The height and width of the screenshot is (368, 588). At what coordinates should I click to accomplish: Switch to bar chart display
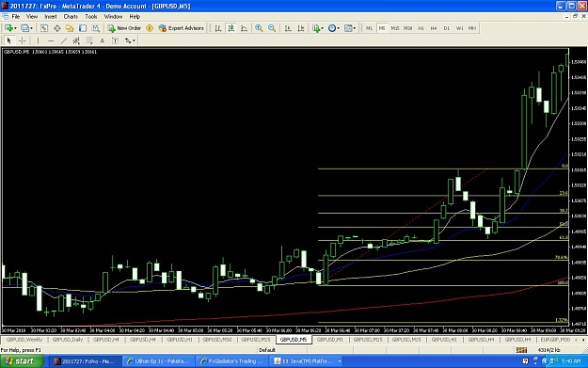click(218, 28)
